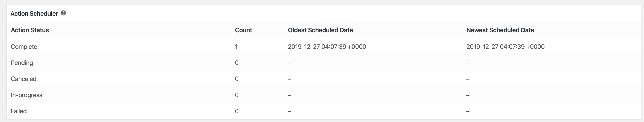Click the In-progress count value

pyautogui.click(x=237, y=95)
